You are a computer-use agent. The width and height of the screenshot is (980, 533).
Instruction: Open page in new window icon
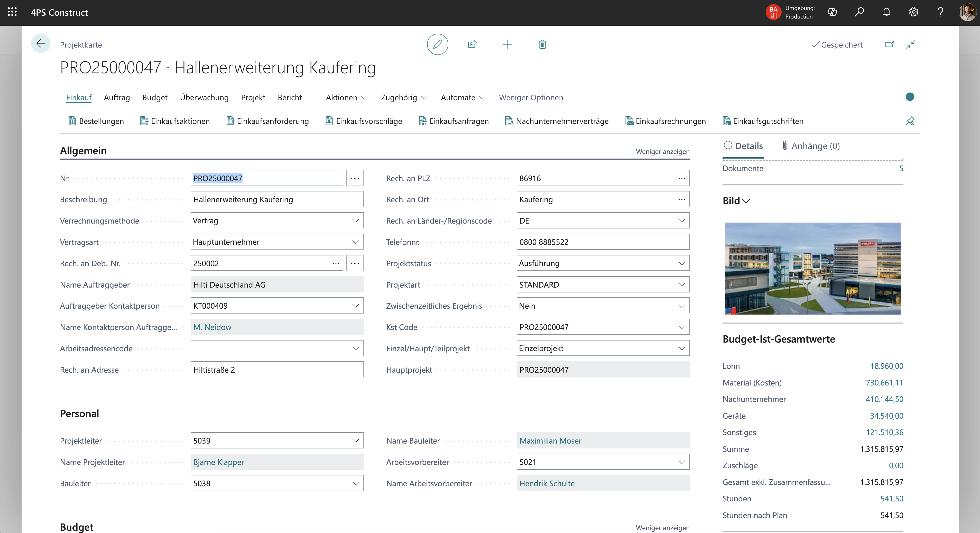[x=890, y=44]
